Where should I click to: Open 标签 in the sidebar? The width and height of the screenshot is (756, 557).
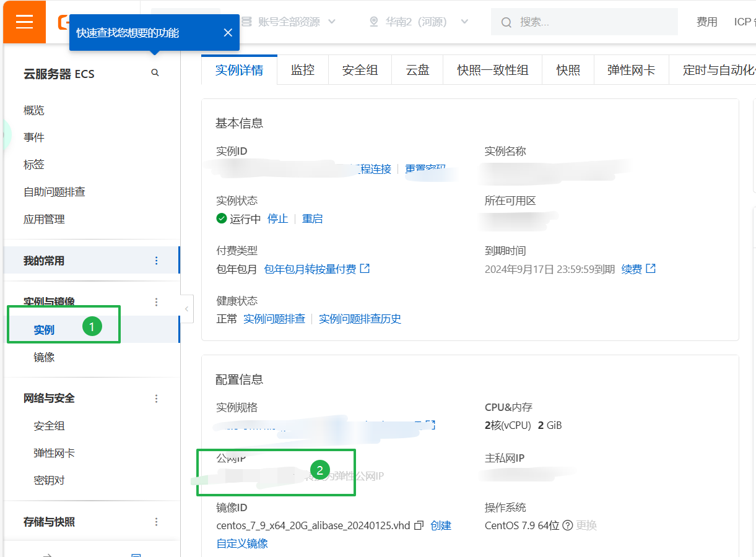coord(34,165)
